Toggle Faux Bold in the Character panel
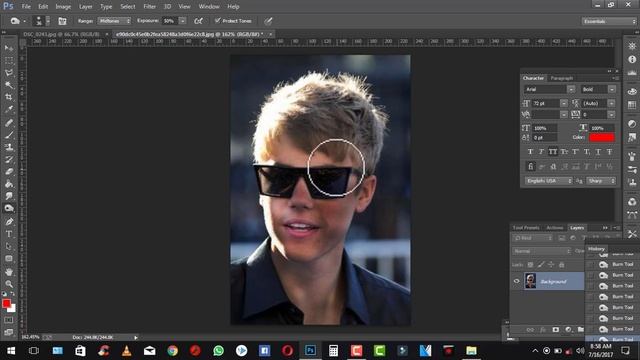640x360 pixels. pos(530,152)
